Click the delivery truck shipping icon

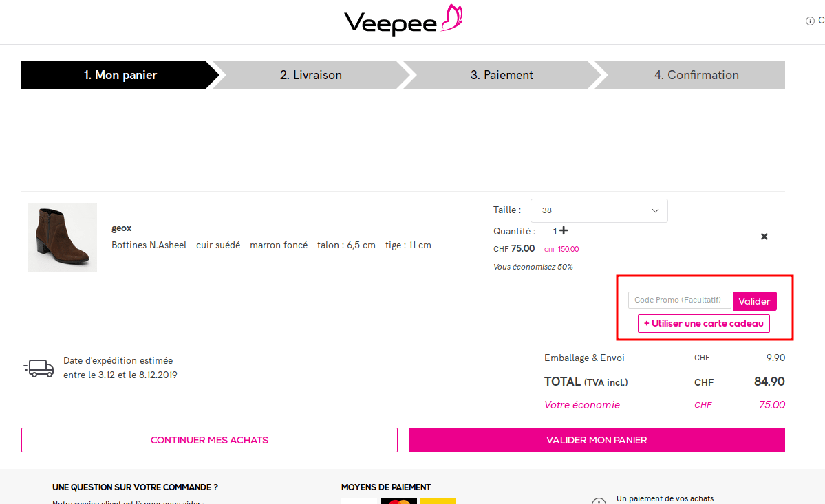[39, 369]
